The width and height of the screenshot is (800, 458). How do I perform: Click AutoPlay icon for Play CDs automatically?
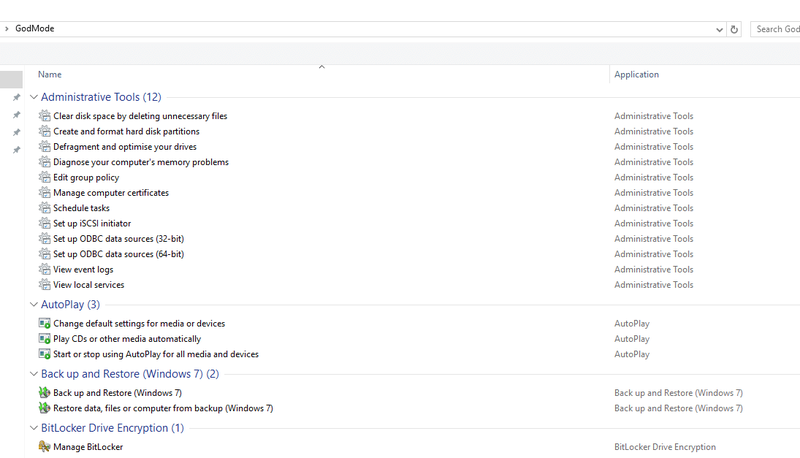[x=45, y=339]
